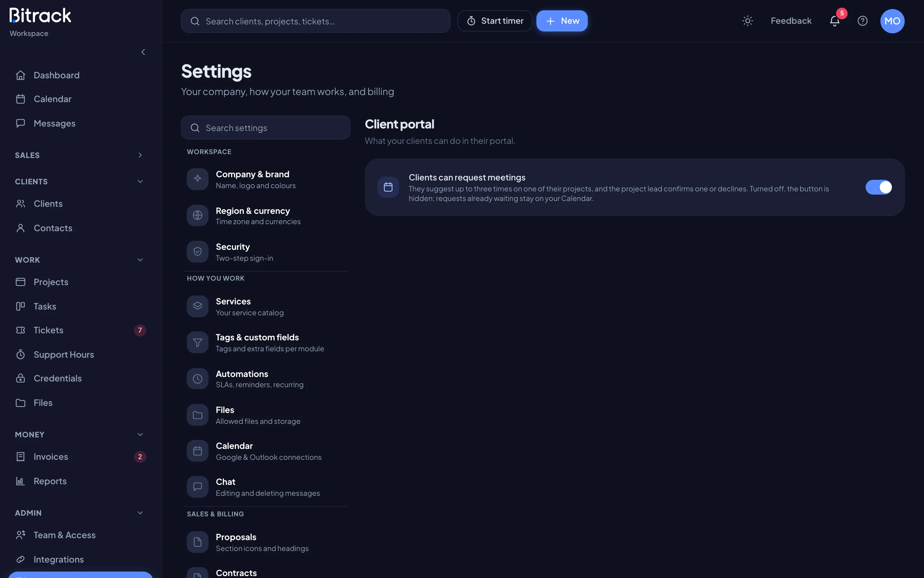Open MO user avatar menu
Image resolution: width=924 pixels, height=578 pixels.
892,21
